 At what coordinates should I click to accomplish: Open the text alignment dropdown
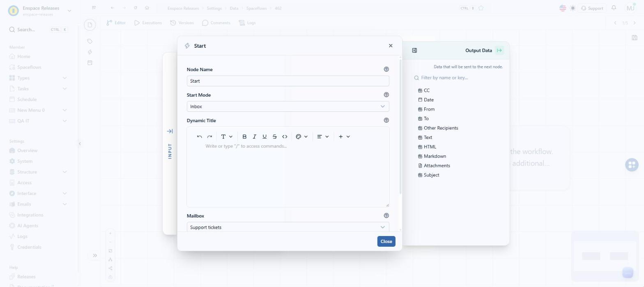click(x=323, y=137)
